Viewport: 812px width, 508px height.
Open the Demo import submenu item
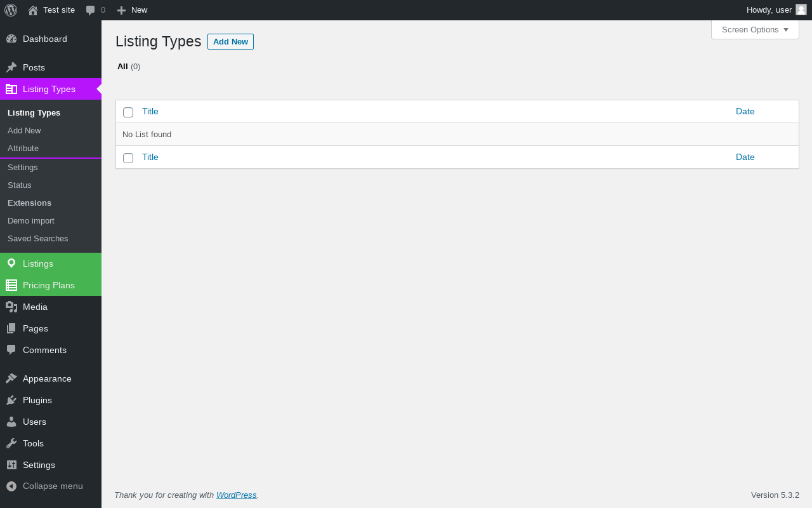pyautogui.click(x=31, y=220)
